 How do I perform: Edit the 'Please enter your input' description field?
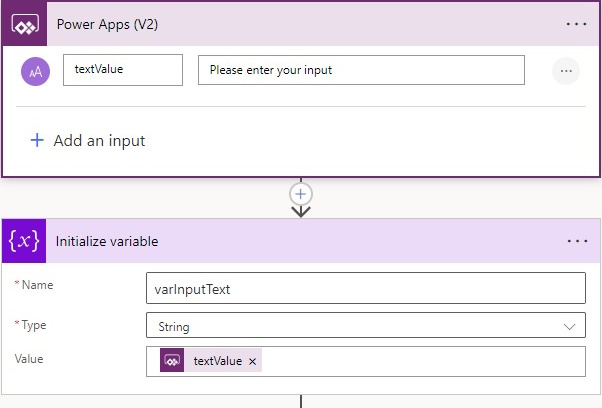[x=361, y=70]
